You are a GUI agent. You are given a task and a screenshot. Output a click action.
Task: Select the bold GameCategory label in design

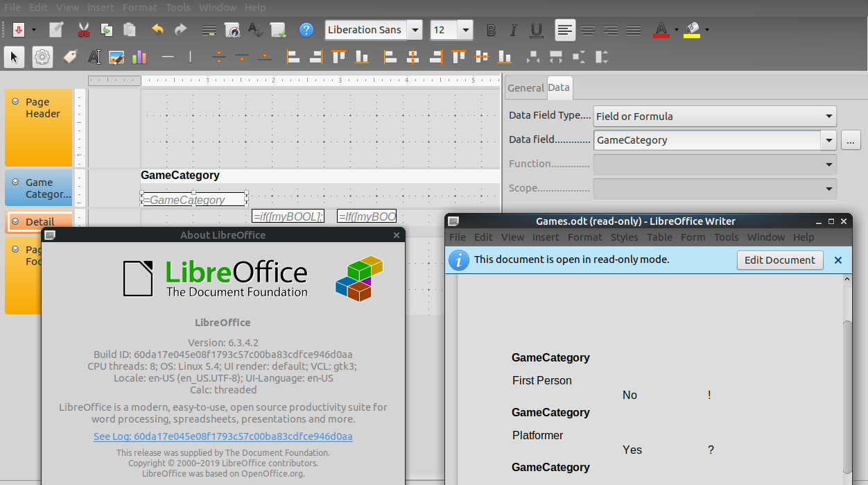(x=180, y=176)
